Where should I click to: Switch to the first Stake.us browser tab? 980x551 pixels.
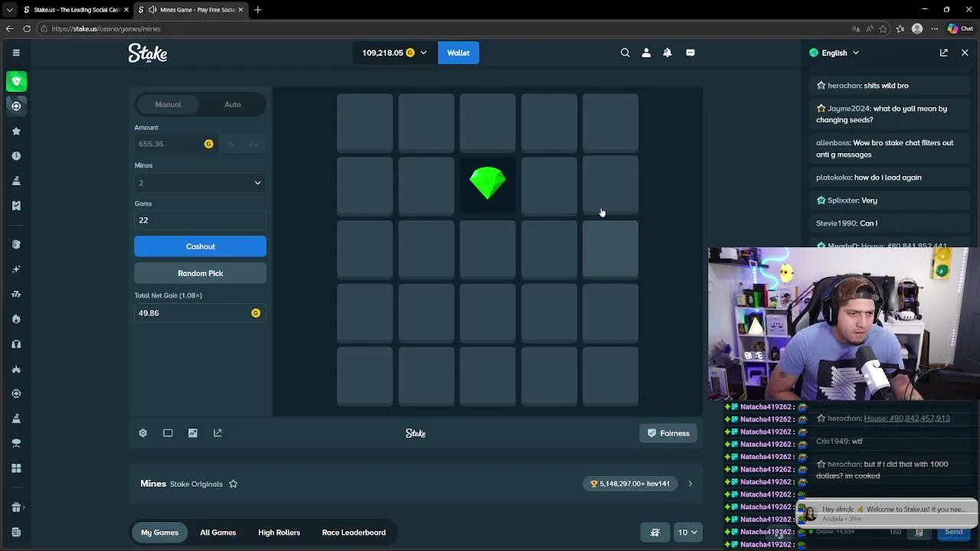[x=75, y=10]
